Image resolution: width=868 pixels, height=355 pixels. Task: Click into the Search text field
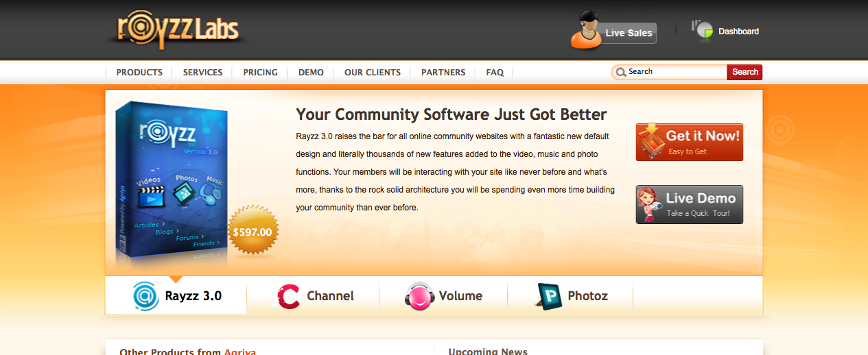670,72
